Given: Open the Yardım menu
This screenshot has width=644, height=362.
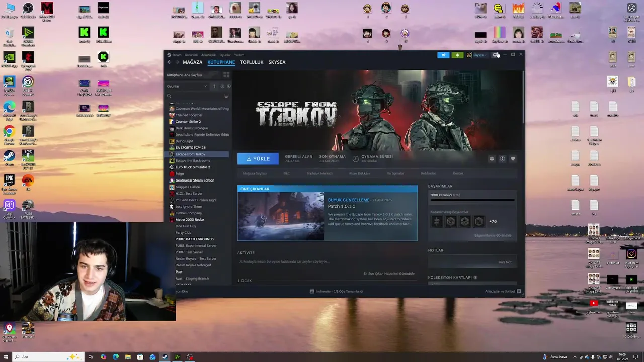Looking at the screenshot, I should coord(239,55).
